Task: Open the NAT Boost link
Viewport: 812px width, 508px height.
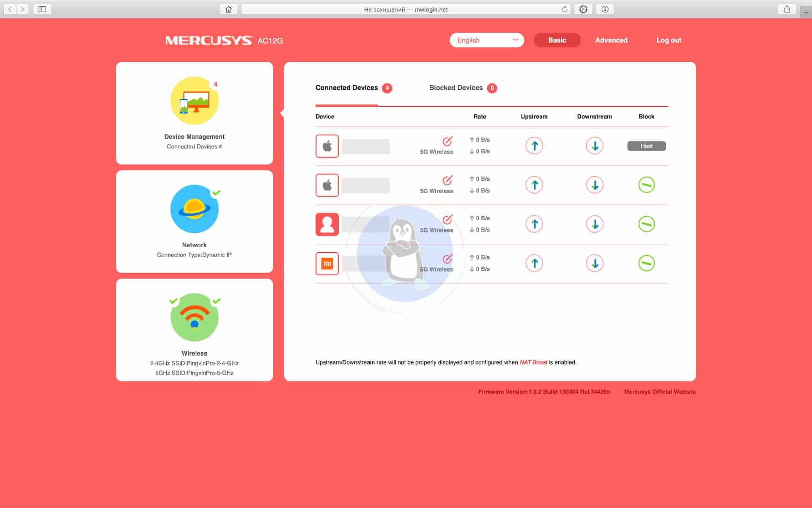Action: 533,362
